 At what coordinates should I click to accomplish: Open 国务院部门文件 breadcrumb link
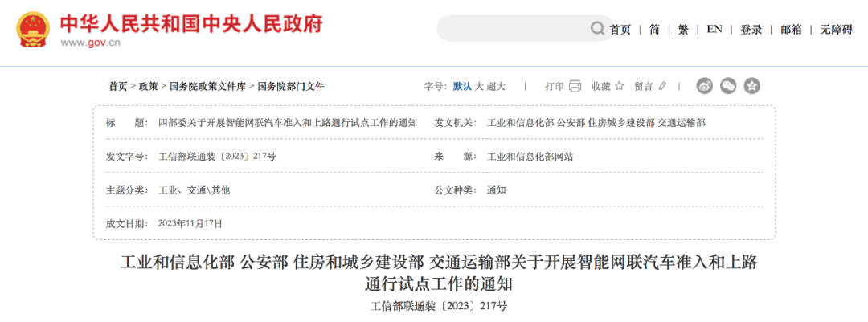291,86
